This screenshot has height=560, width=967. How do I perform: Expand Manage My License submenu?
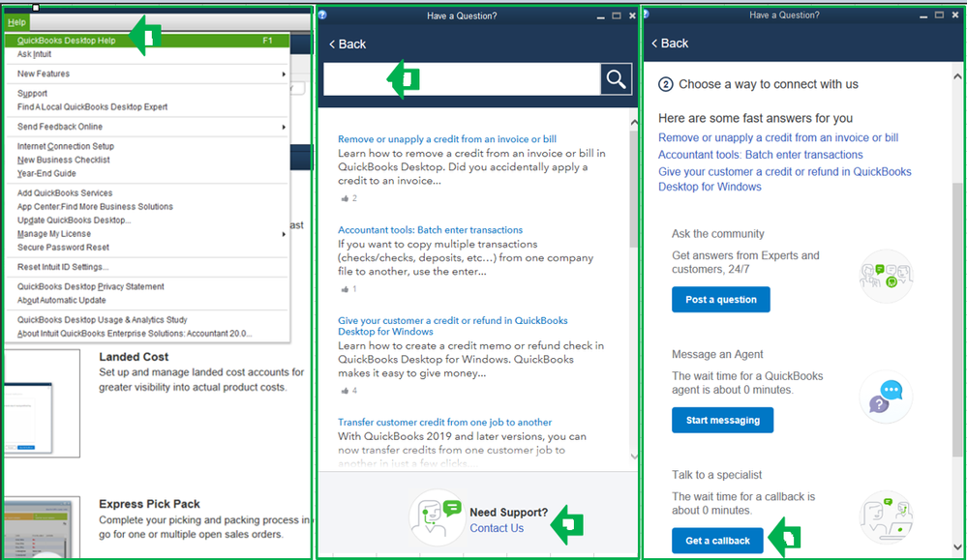pyautogui.click(x=147, y=234)
